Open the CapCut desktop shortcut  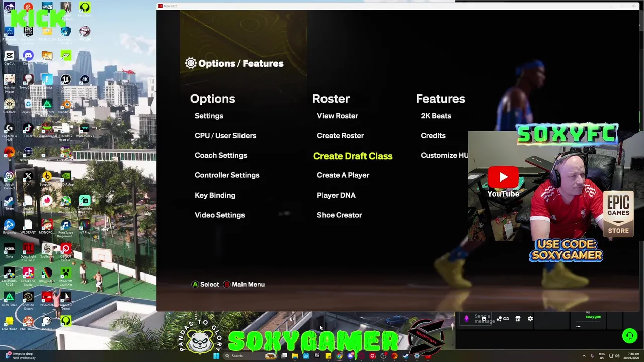pyautogui.click(x=9, y=57)
